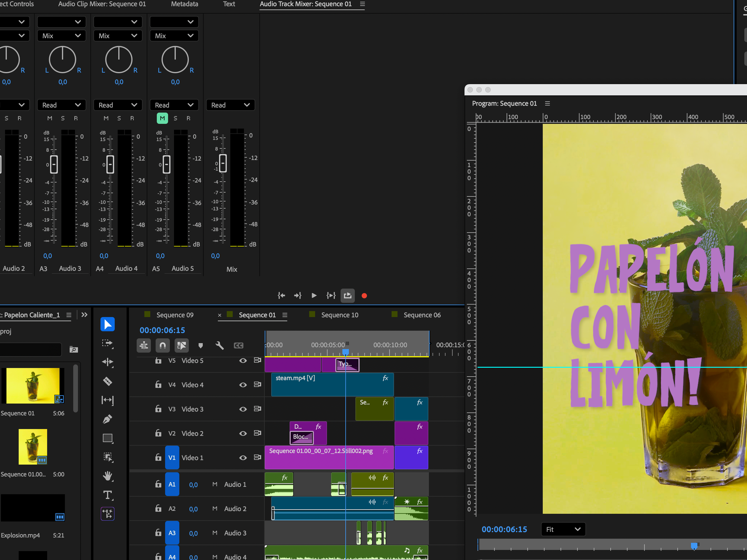Open the Audio Clip Mixer tab

click(102, 4)
